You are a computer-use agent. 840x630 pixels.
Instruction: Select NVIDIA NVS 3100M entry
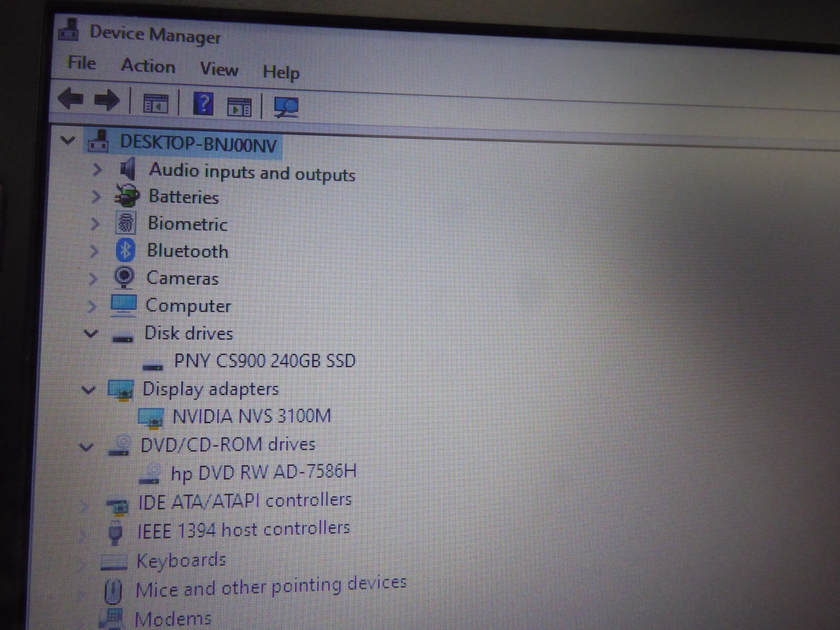(x=252, y=416)
